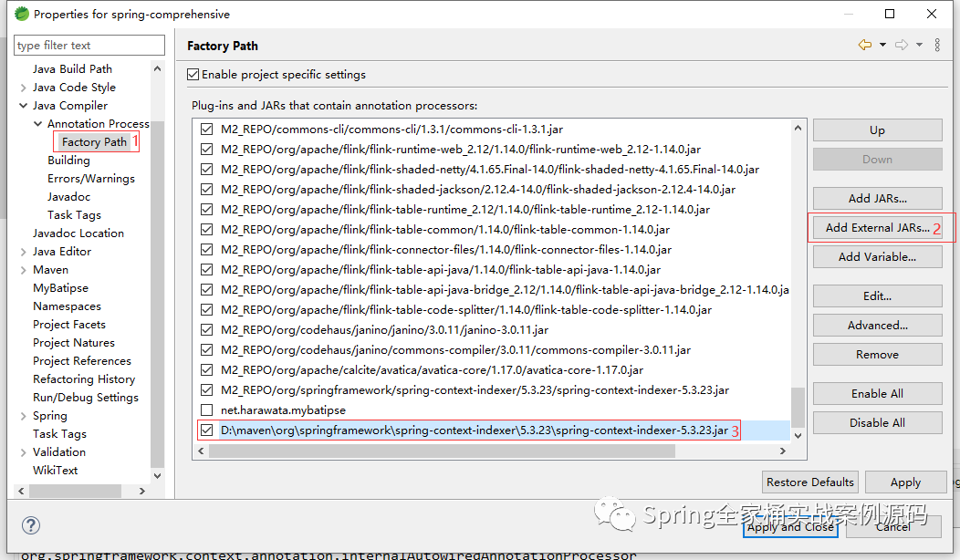Select Java Build Path in the tree
960x560 pixels.
(x=72, y=68)
